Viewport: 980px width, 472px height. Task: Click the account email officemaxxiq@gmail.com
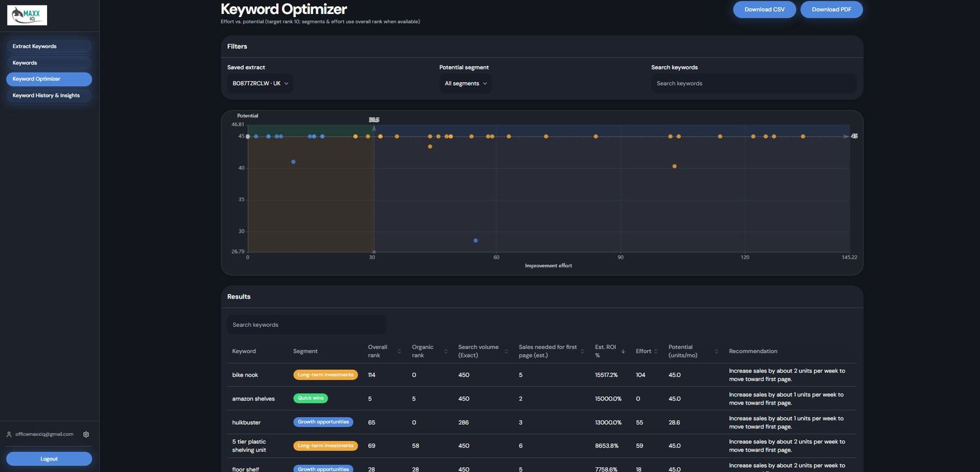(44, 435)
